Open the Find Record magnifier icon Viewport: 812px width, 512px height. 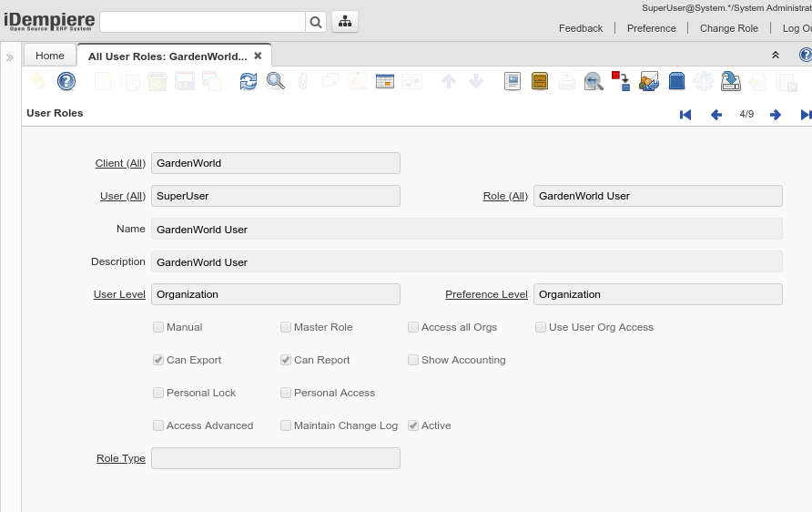pyautogui.click(x=276, y=82)
